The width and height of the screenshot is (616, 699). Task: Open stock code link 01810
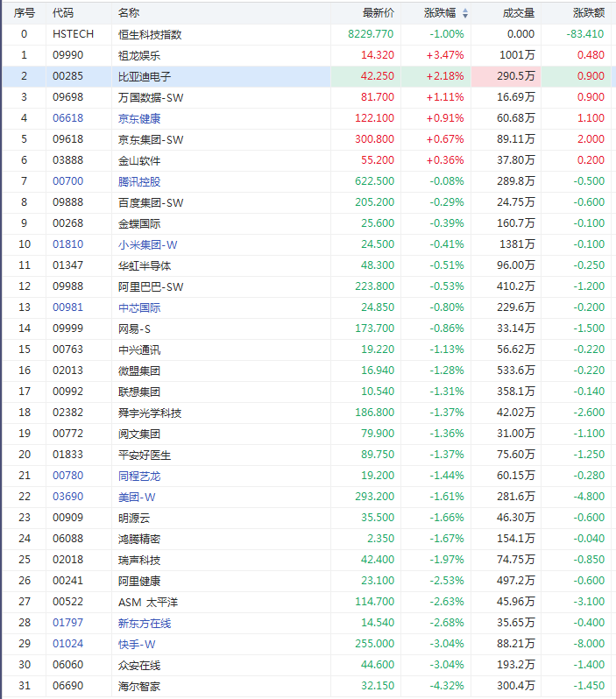[67, 244]
